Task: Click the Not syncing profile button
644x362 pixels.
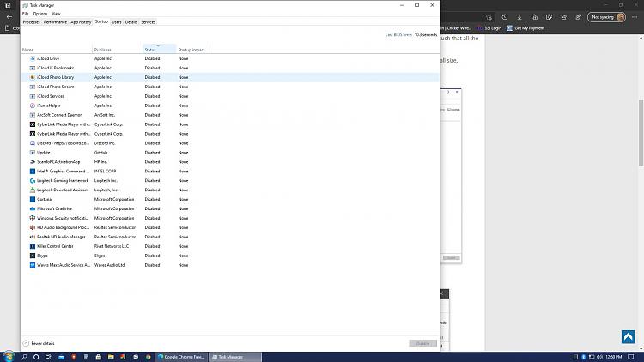Action: [607, 17]
